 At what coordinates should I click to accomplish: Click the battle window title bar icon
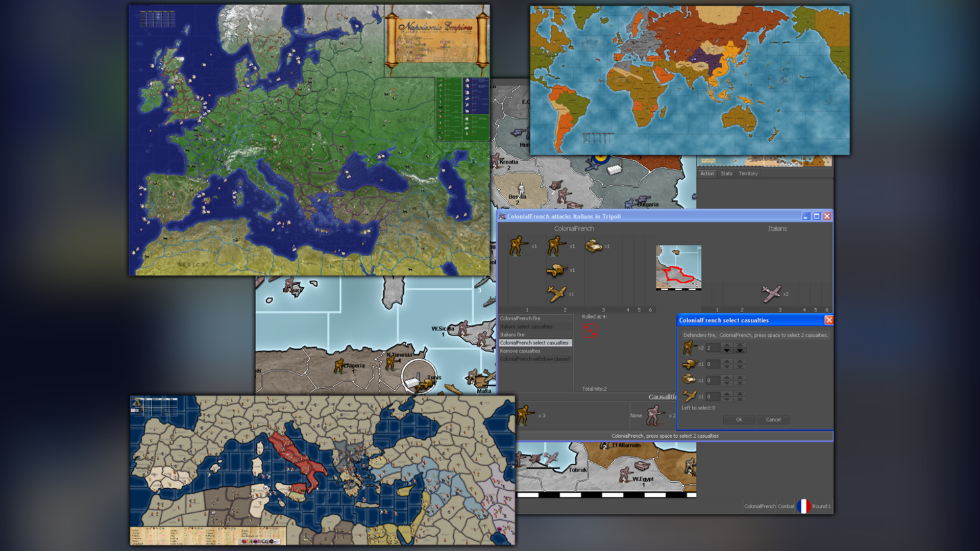click(502, 216)
